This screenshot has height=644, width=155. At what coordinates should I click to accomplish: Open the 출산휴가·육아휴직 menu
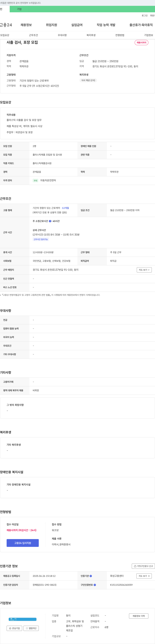(x=141, y=25)
